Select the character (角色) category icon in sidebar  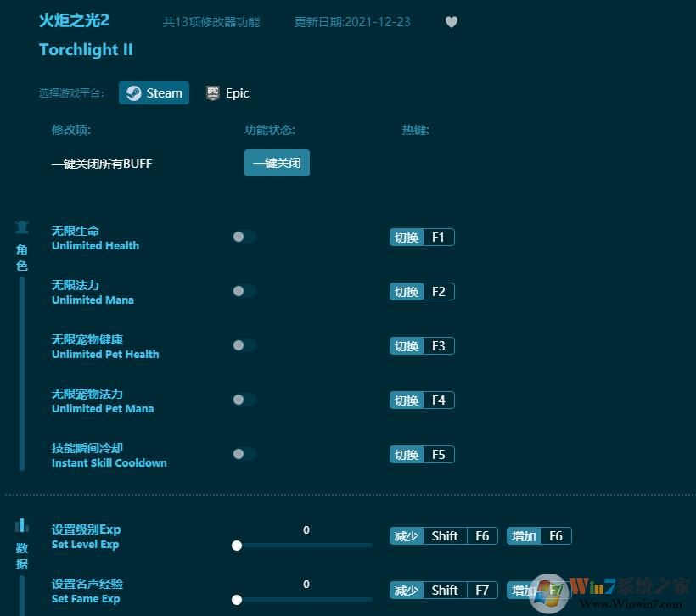coord(22,227)
